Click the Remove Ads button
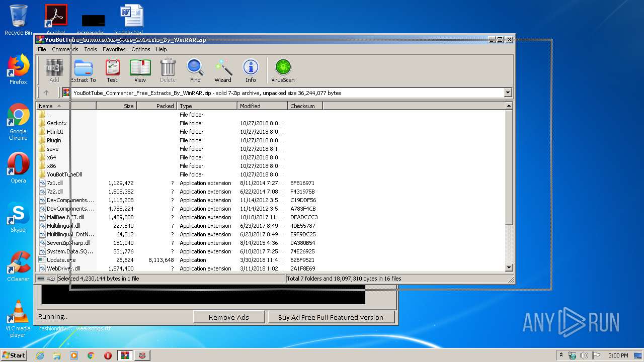The height and width of the screenshot is (362, 644). pos(229,317)
